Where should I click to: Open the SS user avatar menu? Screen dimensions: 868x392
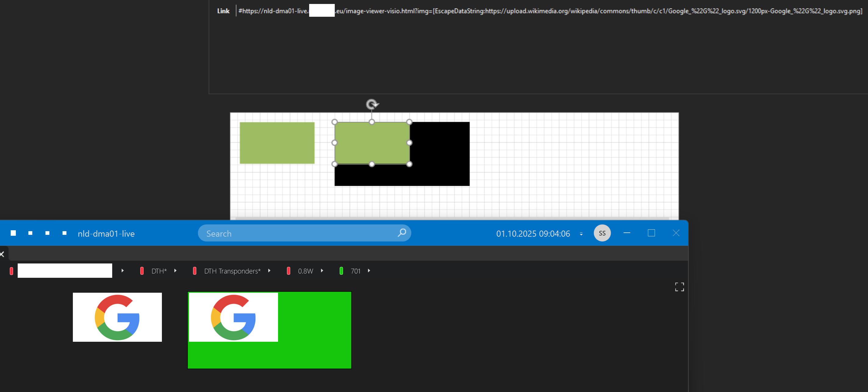coord(602,233)
